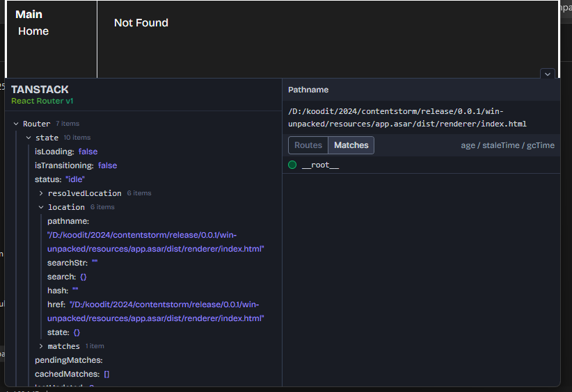Click the green status dot beside __root__
572x392 pixels.
tap(292, 165)
